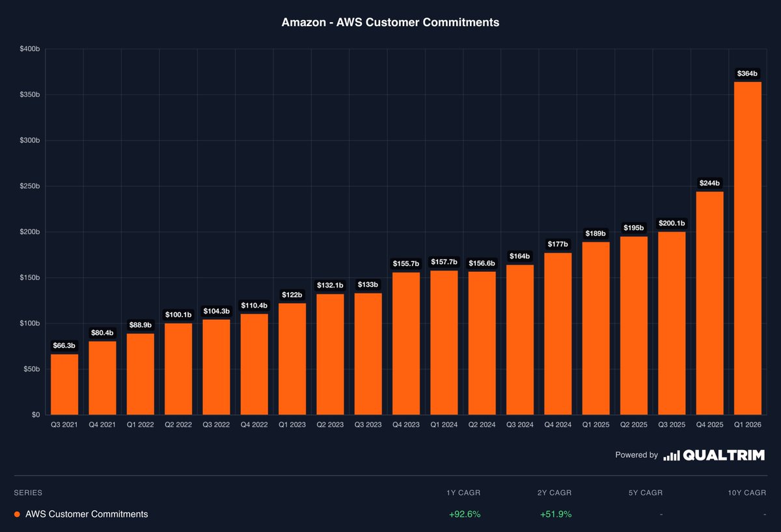
Task: Click the $66.3b data label
Action: [x=64, y=346]
